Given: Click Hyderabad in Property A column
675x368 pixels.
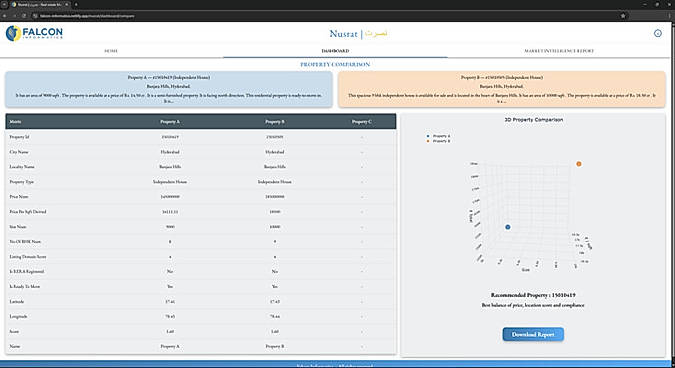Looking at the screenshot, I should (170, 152).
